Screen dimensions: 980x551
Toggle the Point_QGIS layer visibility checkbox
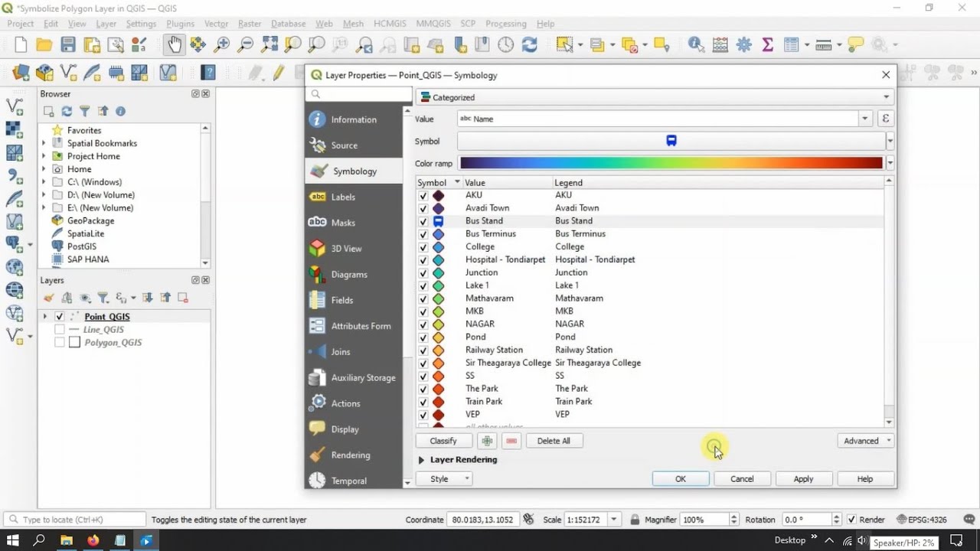[60, 317]
